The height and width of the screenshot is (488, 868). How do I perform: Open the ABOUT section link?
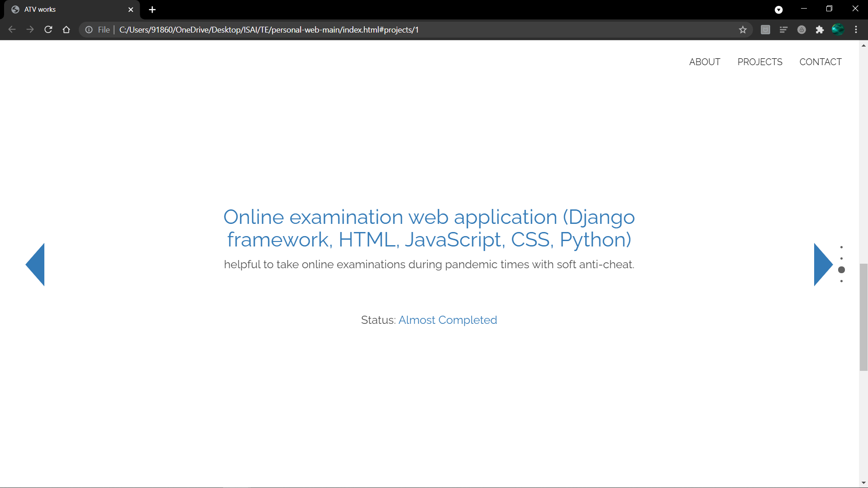705,62
